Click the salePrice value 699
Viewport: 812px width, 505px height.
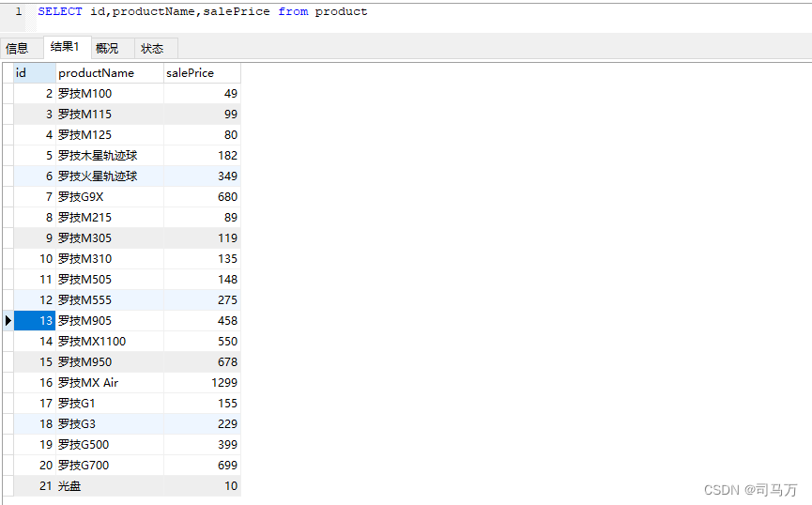(x=202, y=466)
